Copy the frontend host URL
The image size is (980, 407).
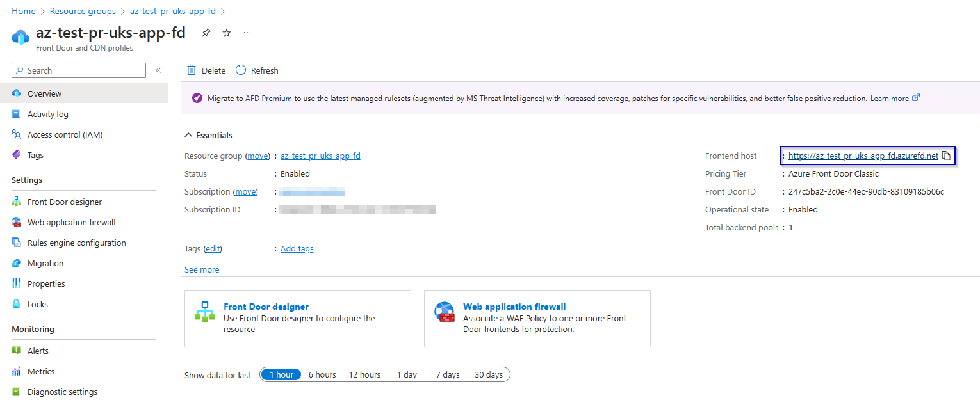click(946, 156)
